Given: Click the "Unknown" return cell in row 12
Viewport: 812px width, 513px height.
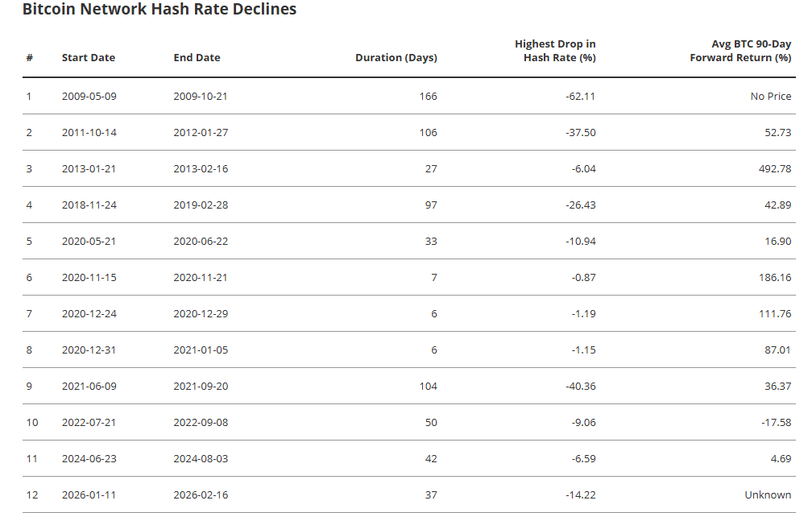Looking at the screenshot, I should click(768, 495).
